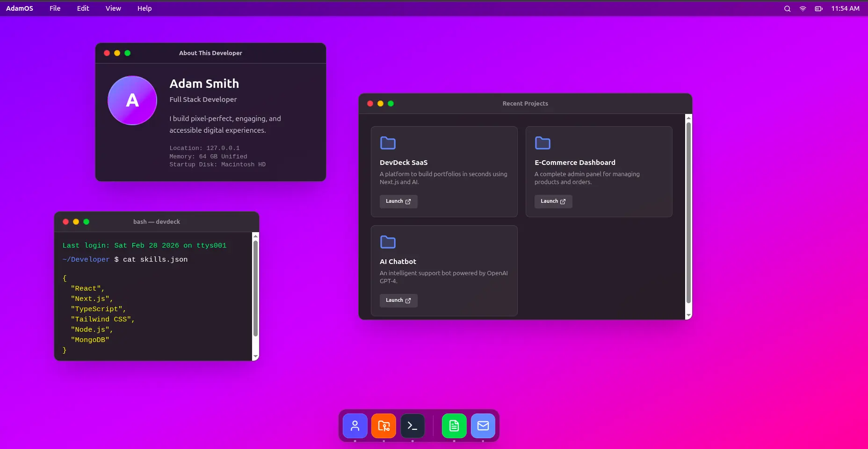
Task: Launch the E-Commerce Dashboard project
Action: click(553, 201)
